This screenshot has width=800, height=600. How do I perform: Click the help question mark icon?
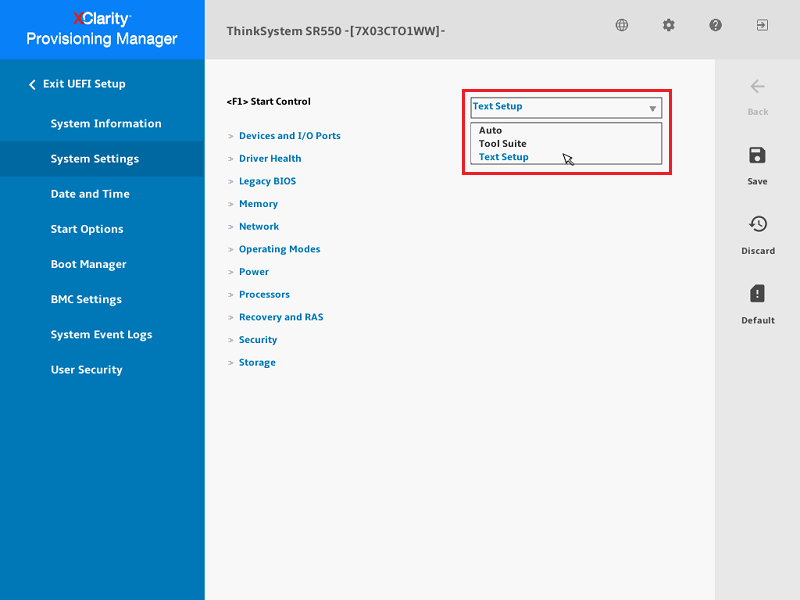tap(716, 25)
